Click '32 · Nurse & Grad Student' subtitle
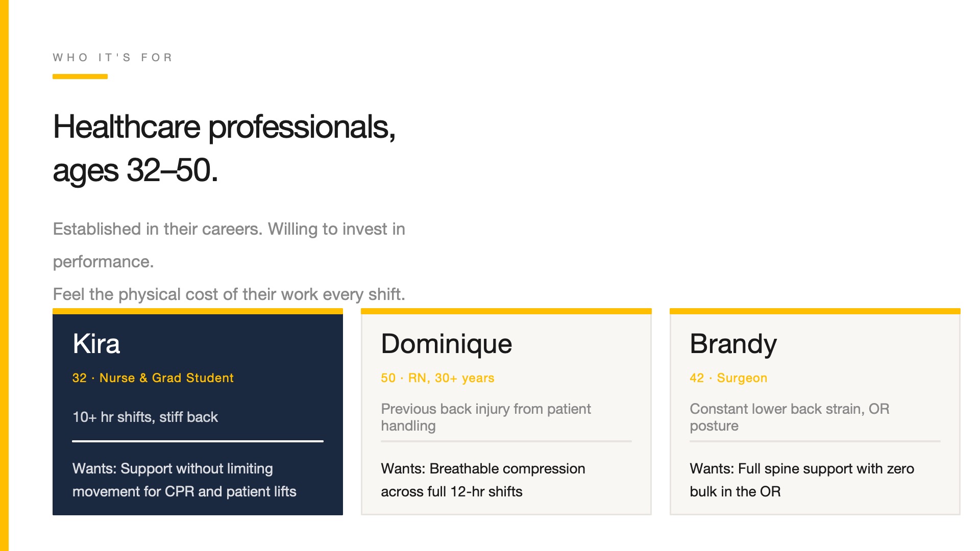The width and height of the screenshot is (980, 551). coord(153,378)
